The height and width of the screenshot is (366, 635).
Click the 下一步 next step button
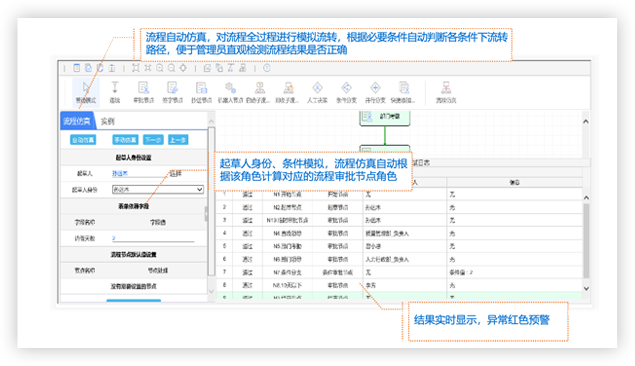pyautogui.click(x=153, y=140)
